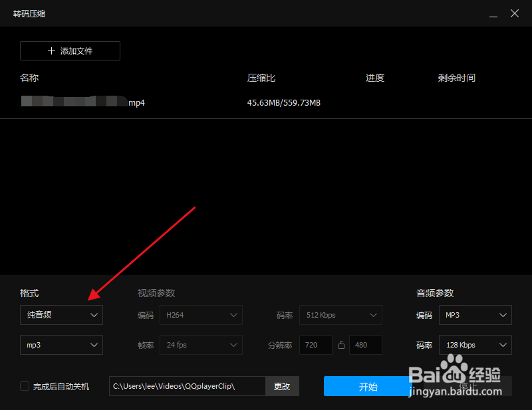Click the 480 height input field

(365, 345)
